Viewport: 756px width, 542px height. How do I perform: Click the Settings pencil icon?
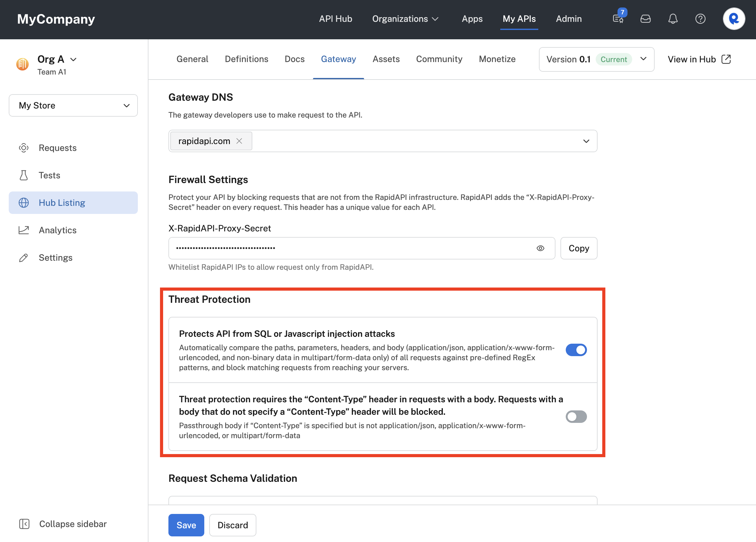24,258
